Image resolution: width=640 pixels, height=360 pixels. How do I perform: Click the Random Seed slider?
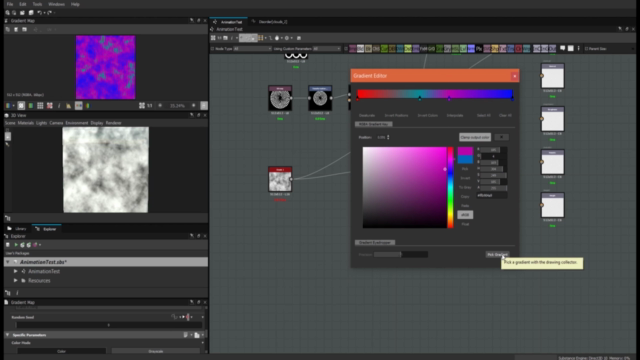[109, 325]
